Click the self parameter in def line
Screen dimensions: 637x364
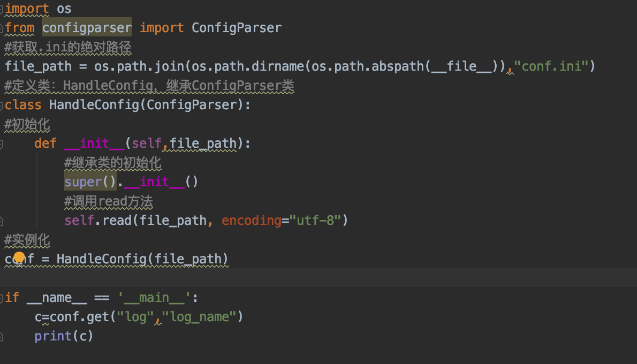pos(147,143)
